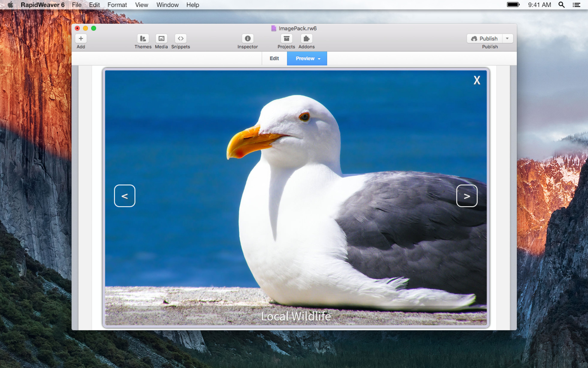Image resolution: width=588 pixels, height=368 pixels.
Task: Expand the Preview mode dropdown arrow
Action: 319,59
